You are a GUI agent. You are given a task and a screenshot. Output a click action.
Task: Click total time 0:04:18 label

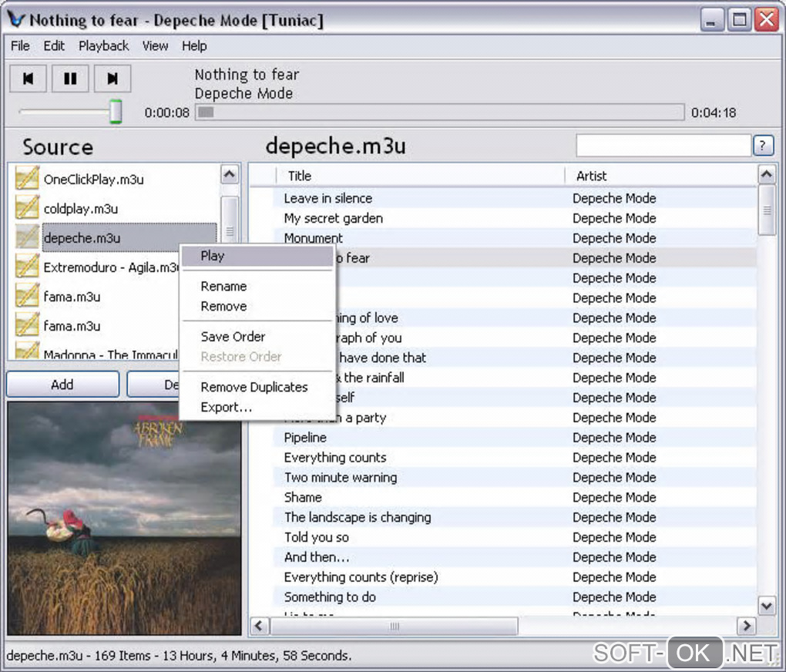click(714, 113)
